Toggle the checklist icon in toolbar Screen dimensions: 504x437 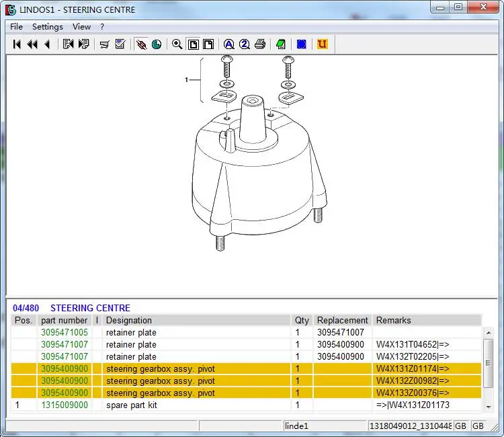[x=120, y=44]
